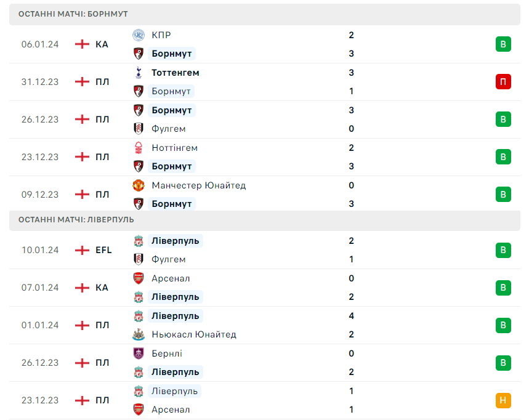Screen dimensions: 529x420
Task: Click the Fulham crest in 26.12.23 match
Action: coord(139,129)
